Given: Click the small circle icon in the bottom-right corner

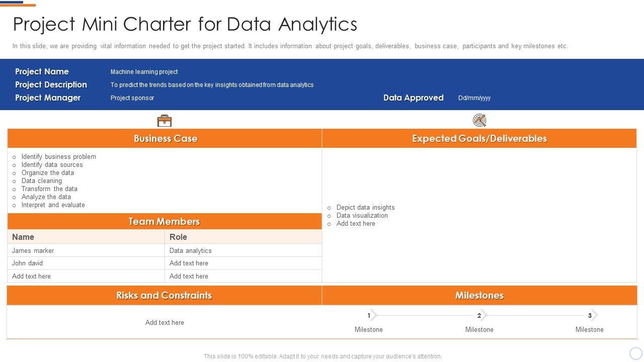Looking at the screenshot, I should pos(635,353).
